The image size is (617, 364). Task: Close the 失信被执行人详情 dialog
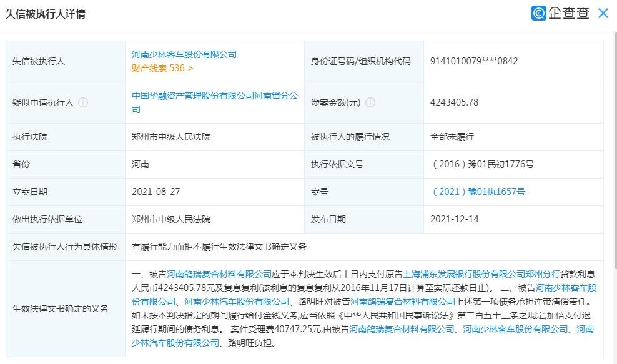pyautogui.click(x=603, y=13)
